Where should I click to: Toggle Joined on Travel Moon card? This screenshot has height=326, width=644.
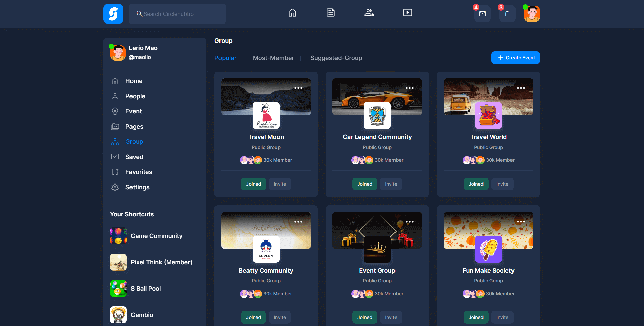254,184
